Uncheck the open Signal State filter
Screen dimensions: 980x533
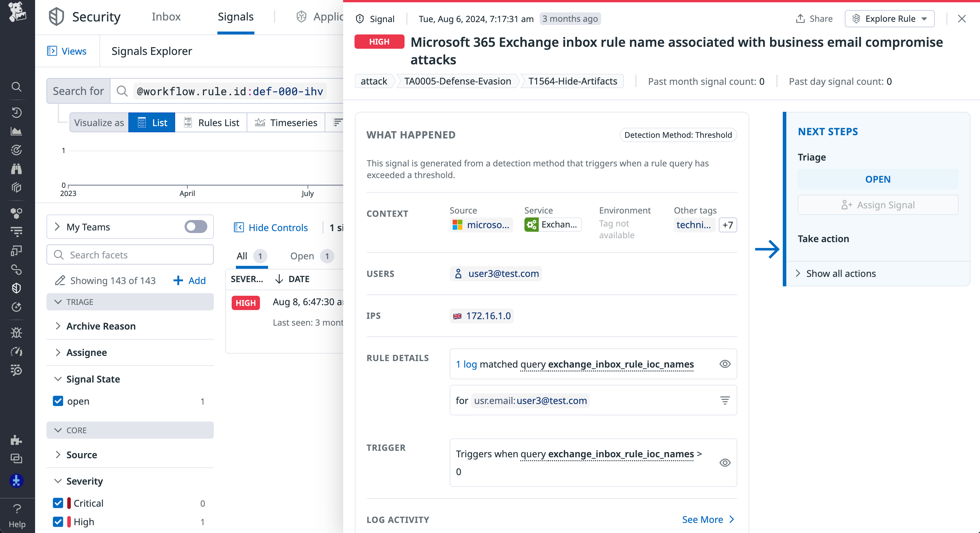point(58,401)
